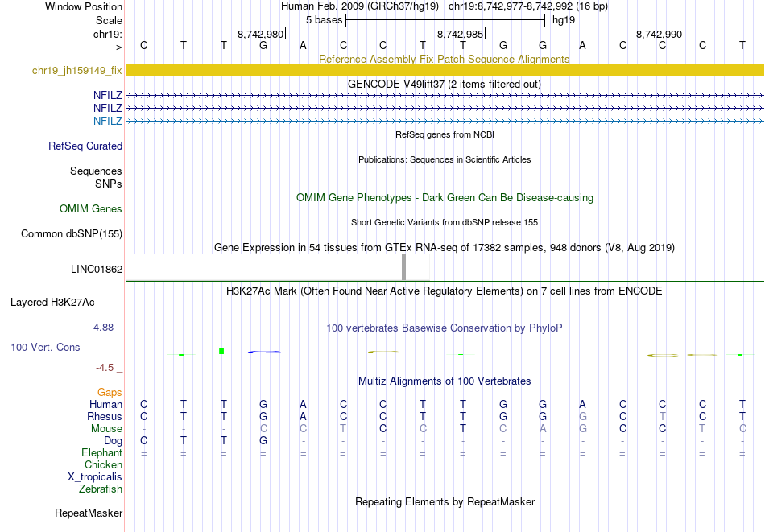765x532 pixels.
Task: Select the Elephant species row label
Action: pos(102,452)
